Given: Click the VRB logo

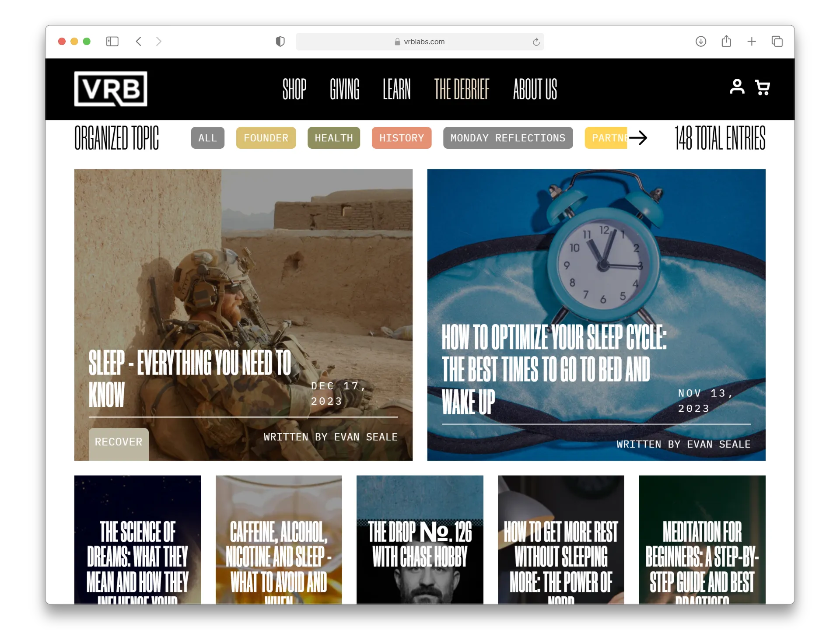Looking at the screenshot, I should (111, 89).
